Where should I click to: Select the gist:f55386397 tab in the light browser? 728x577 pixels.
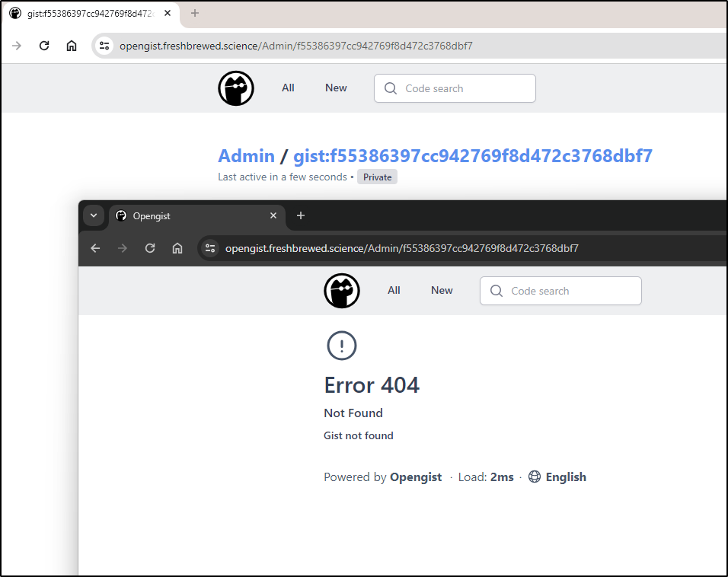(91, 14)
